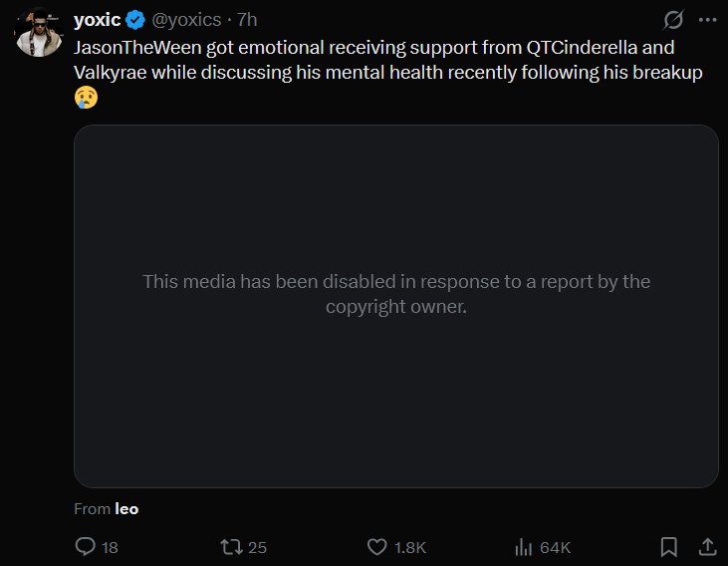The width and height of the screenshot is (728, 566).
Task: Open the 7h timestamp link
Action: (x=247, y=20)
